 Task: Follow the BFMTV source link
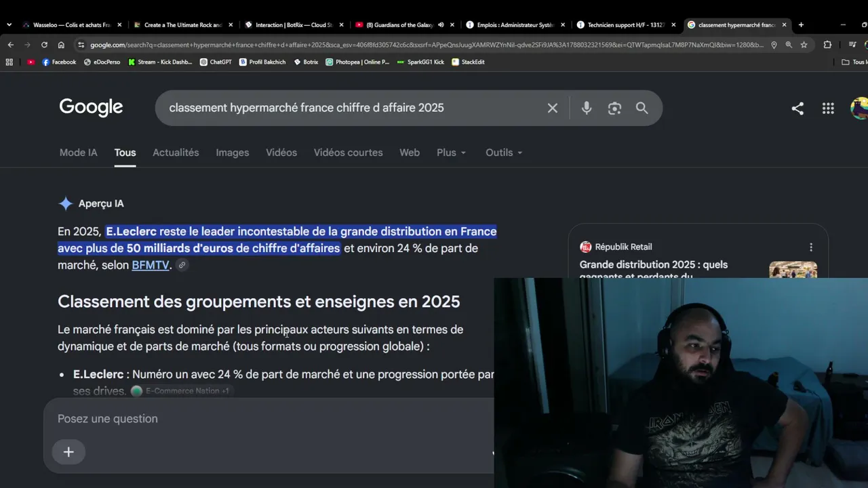click(x=151, y=265)
